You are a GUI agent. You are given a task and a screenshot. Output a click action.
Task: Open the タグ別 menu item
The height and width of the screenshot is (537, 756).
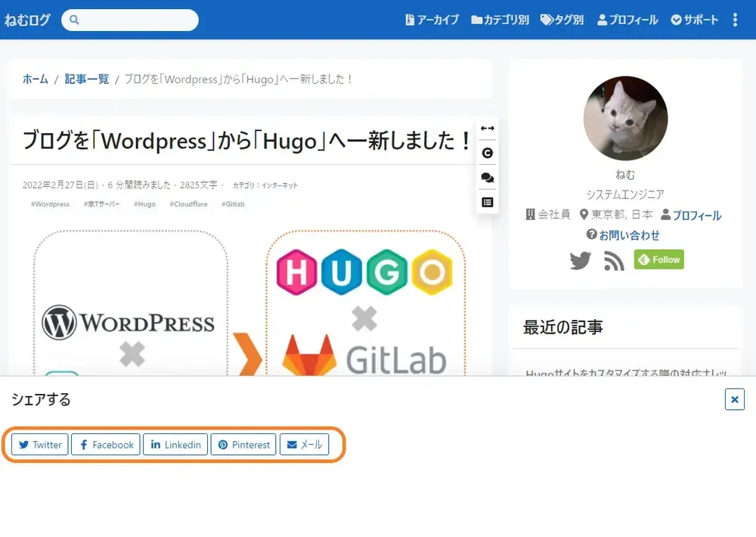[x=562, y=20]
